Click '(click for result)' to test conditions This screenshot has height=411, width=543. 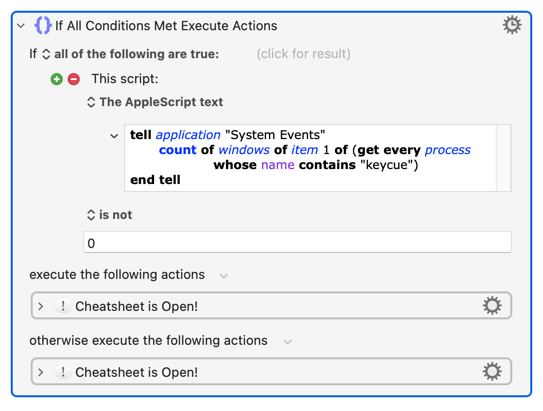click(303, 54)
